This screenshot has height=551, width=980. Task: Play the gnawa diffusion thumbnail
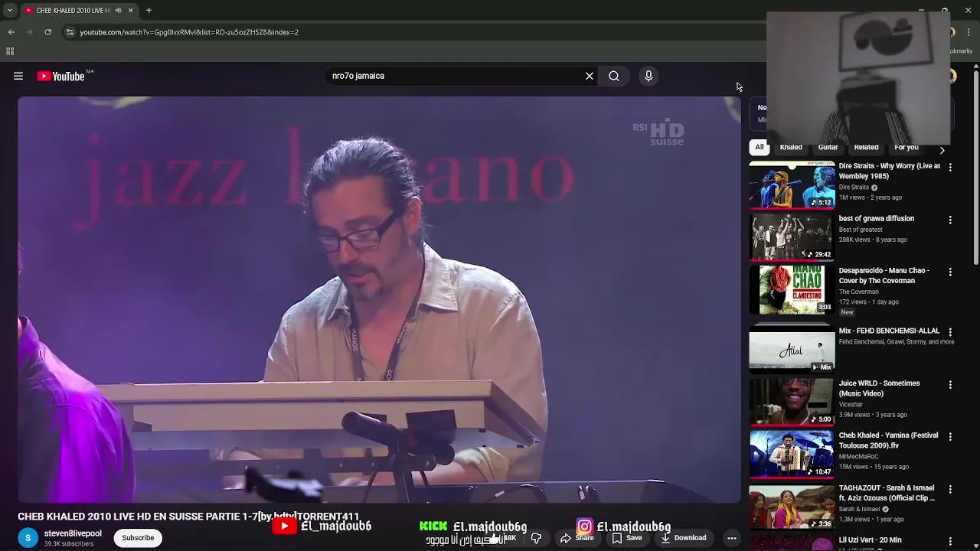click(x=792, y=236)
